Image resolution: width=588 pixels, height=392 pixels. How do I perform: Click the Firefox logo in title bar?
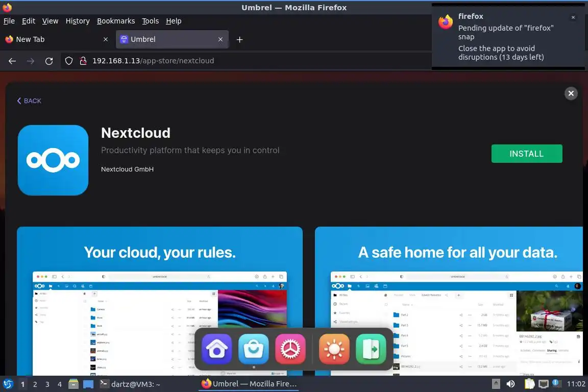click(7, 7)
